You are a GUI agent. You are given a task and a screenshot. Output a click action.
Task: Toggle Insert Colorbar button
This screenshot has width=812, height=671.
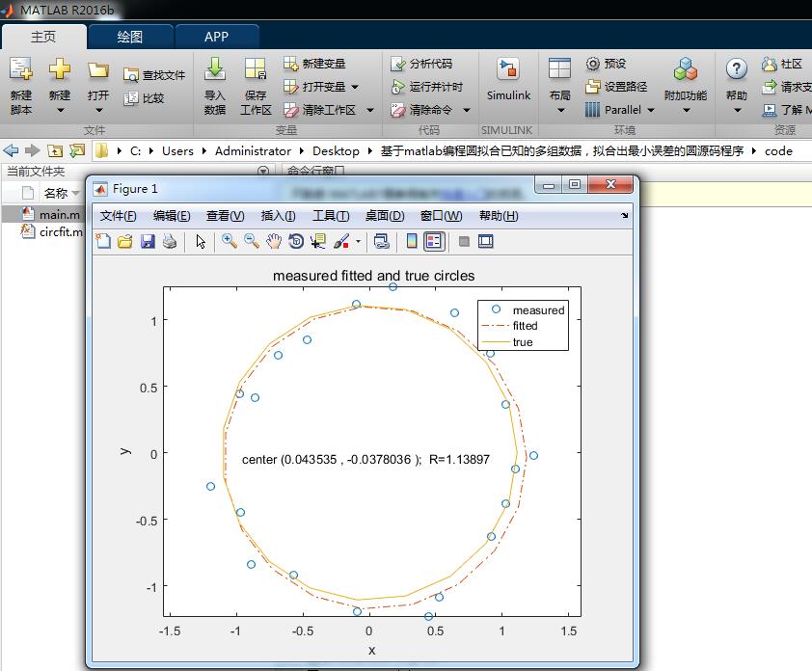412,241
